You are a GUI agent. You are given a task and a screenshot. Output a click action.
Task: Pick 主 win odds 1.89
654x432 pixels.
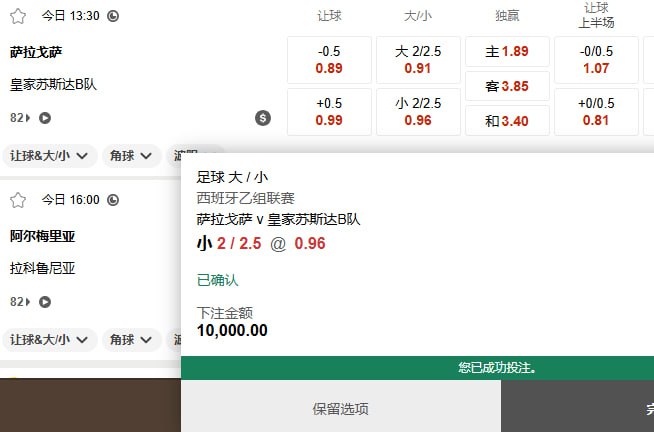[x=507, y=51]
